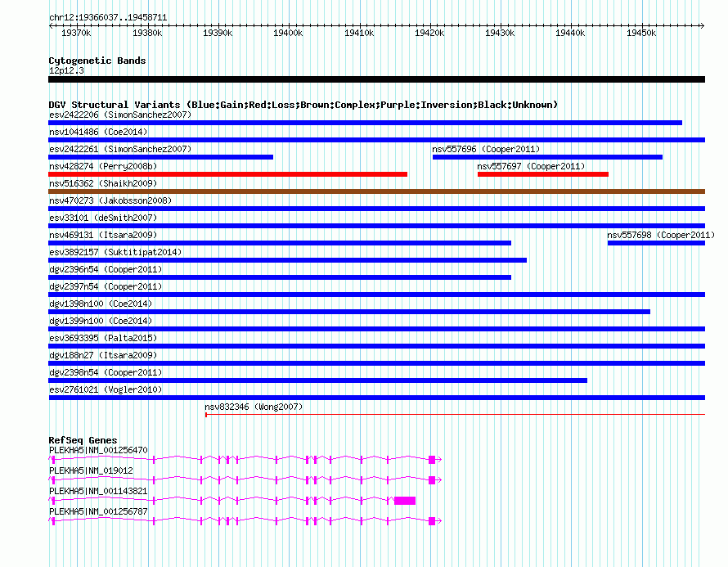Viewport: 728px width, 567px height.
Task: Click the terminal exon block of NM_001256787
Action: click(432, 520)
